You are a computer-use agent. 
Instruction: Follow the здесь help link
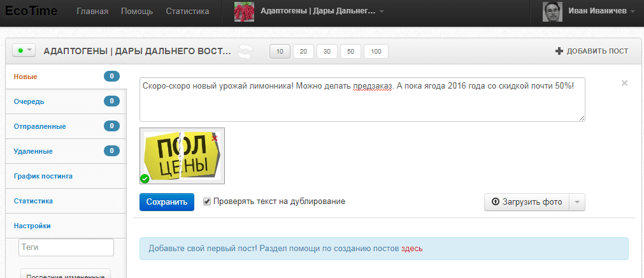[412, 249]
